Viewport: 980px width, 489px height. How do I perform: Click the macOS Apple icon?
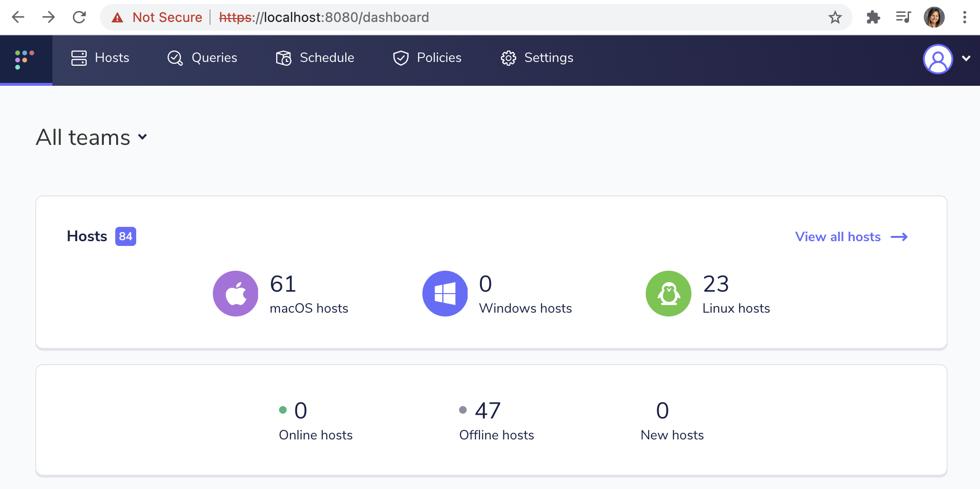pos(235,293)
